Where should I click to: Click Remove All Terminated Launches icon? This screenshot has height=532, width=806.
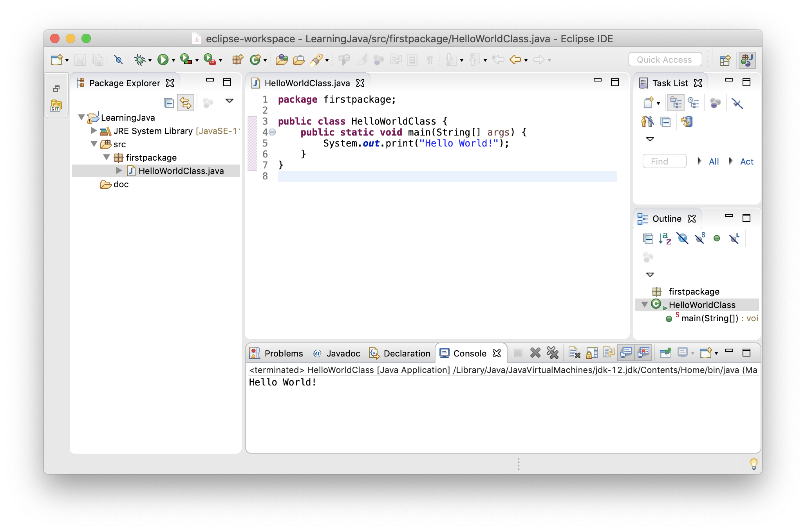[x=552, y=353]
